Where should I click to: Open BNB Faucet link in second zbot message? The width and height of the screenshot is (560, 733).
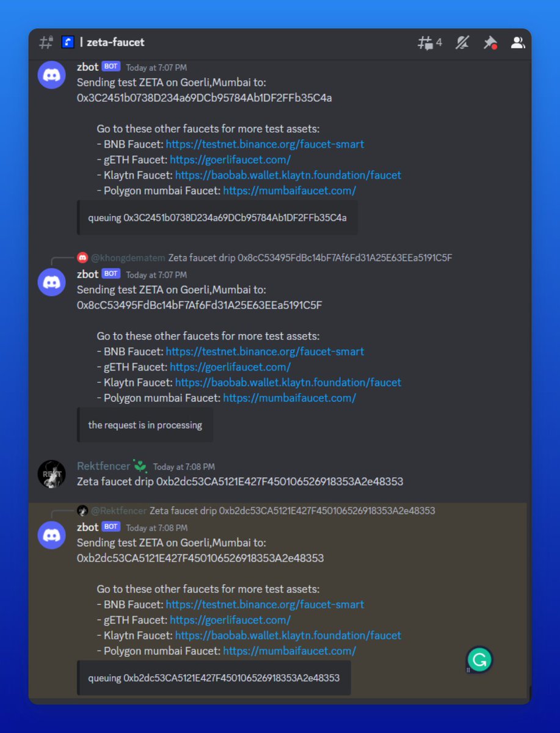coord(265,352)
